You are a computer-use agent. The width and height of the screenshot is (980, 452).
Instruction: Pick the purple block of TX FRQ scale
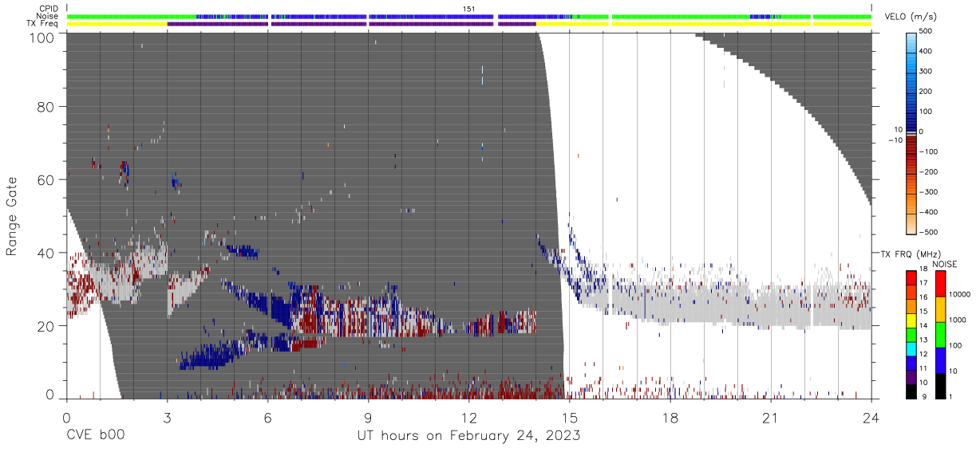[x=911, y=376]
